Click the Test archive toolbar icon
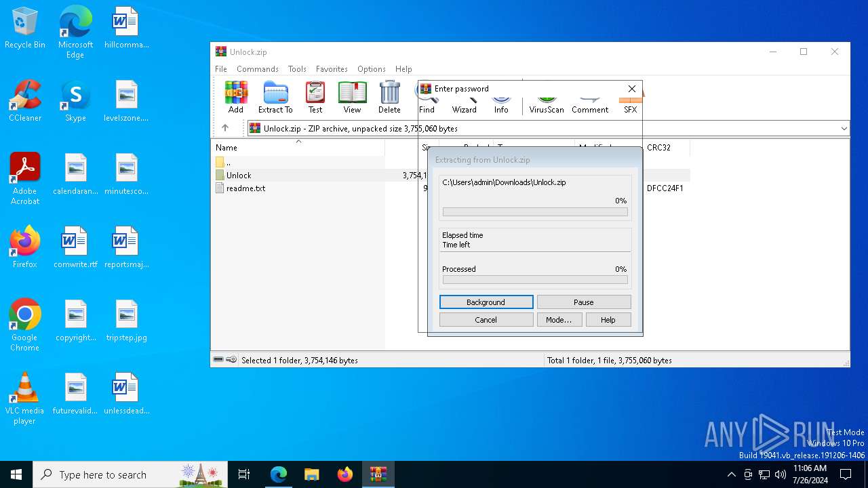 315,97
